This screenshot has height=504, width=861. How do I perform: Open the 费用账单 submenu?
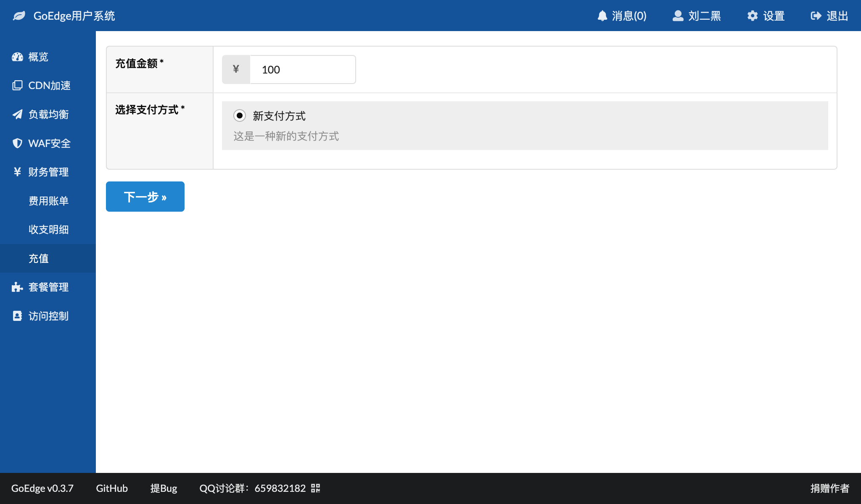pyautogui.click(x=48, y=201)
